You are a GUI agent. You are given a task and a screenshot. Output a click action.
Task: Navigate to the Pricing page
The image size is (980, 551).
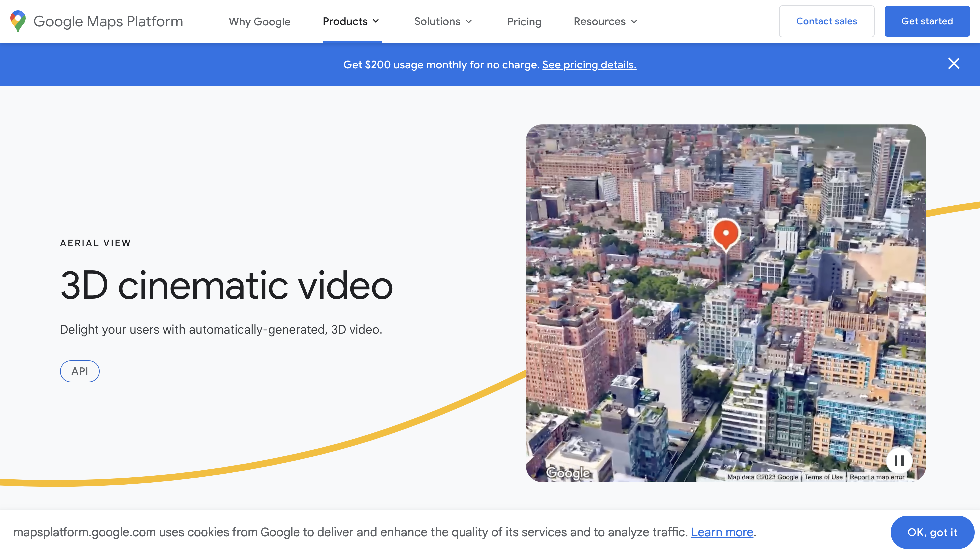524,22
